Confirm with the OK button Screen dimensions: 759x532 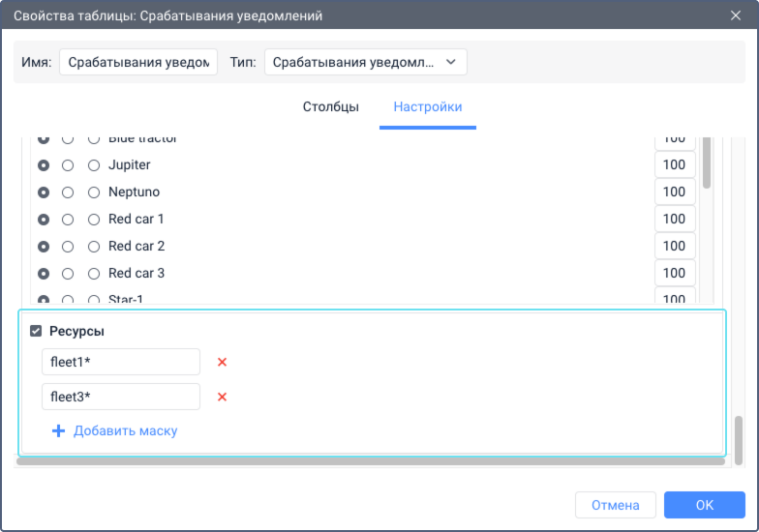click(x=705, y=505)
